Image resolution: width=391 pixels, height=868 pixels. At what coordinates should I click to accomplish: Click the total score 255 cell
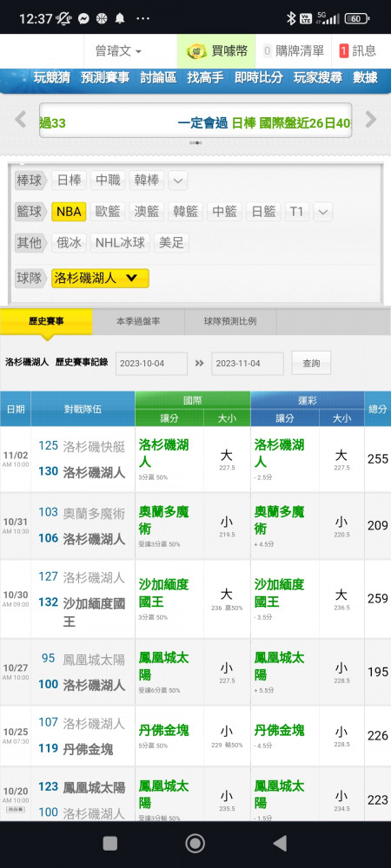pyautogui.click(x=378, y=459)
